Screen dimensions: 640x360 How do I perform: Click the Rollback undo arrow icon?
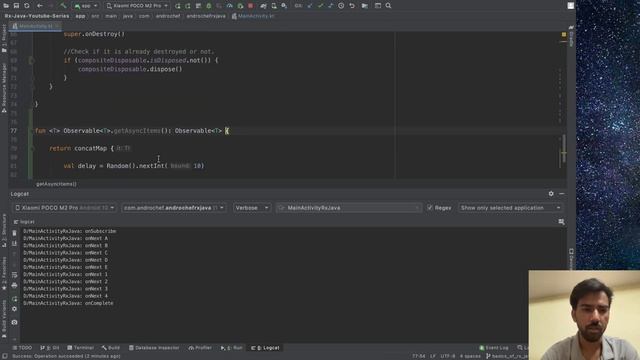coord(351,6)
